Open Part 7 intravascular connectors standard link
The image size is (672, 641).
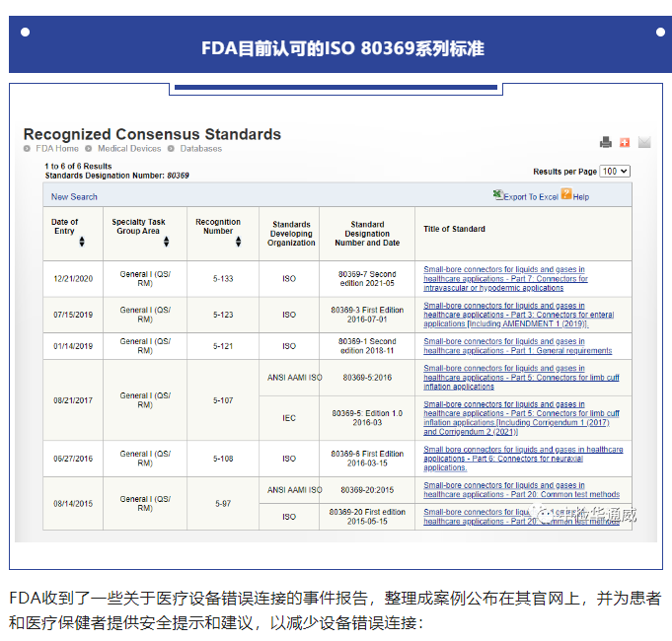(x=505, y=278)
